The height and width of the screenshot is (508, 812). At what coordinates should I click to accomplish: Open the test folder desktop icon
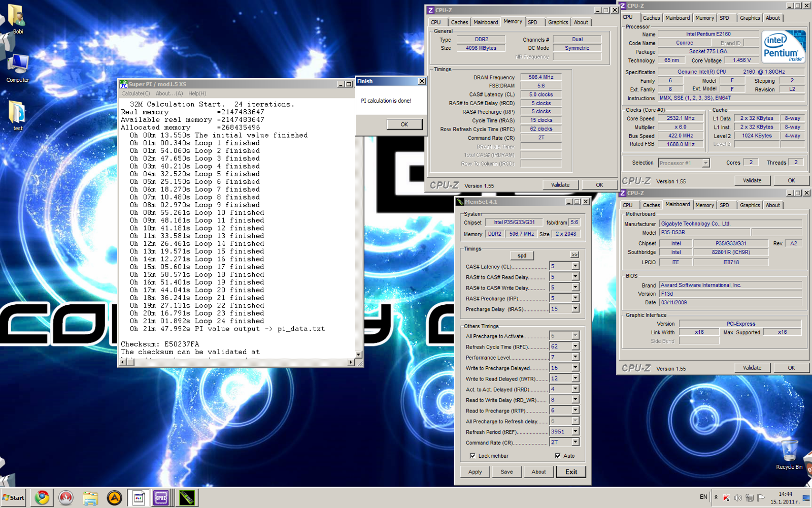click(x=18, y=116)
